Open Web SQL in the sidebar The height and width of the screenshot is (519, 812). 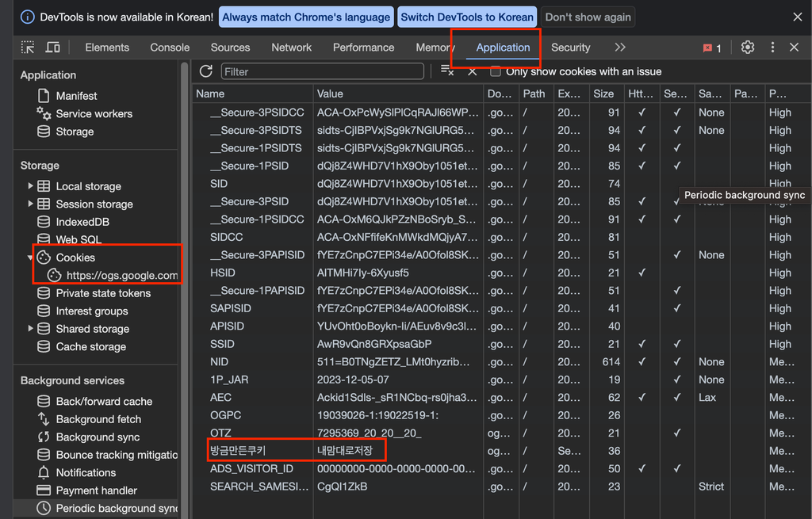[79, 239]
